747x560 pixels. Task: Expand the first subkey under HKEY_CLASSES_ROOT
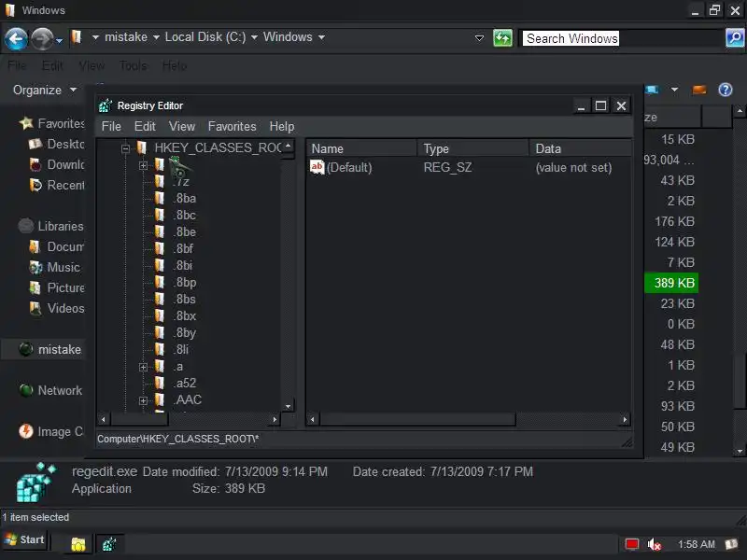143,165
